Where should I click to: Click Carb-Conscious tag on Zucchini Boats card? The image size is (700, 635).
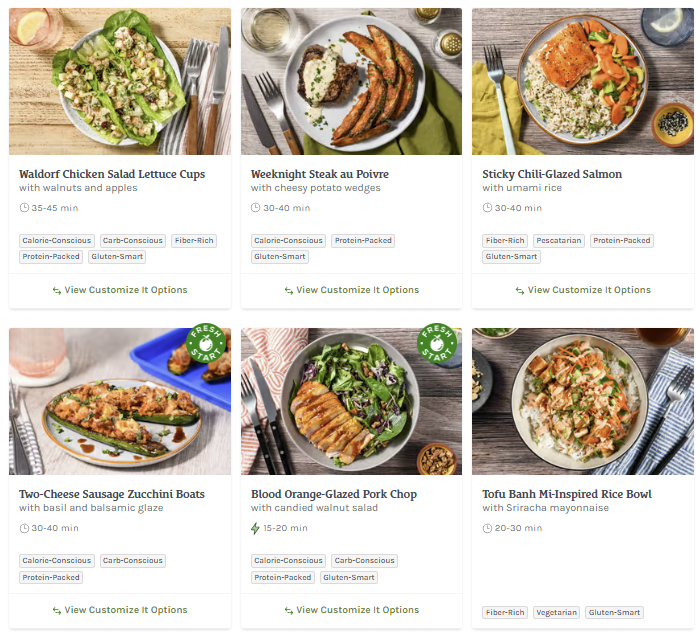coord(133,561)
